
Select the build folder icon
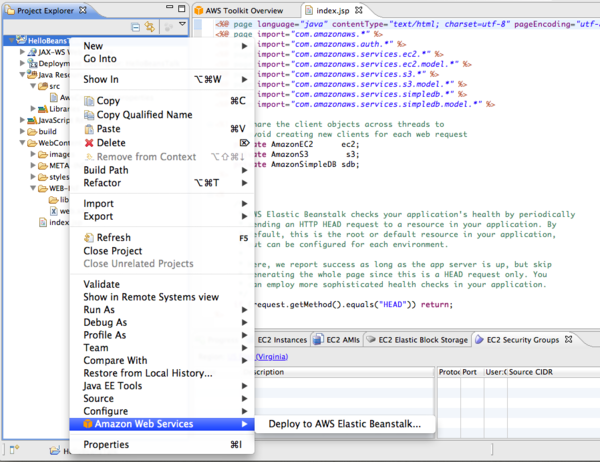click(x=32, y=131)
